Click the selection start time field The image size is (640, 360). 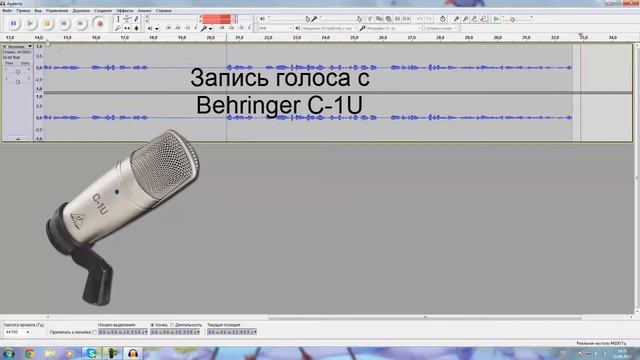(123, 332)
